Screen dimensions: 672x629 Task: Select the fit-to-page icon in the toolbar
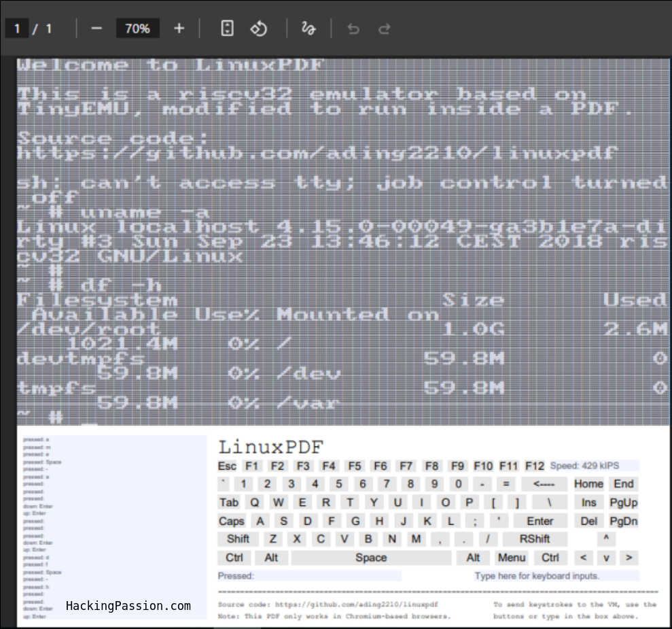coord(227,28)
